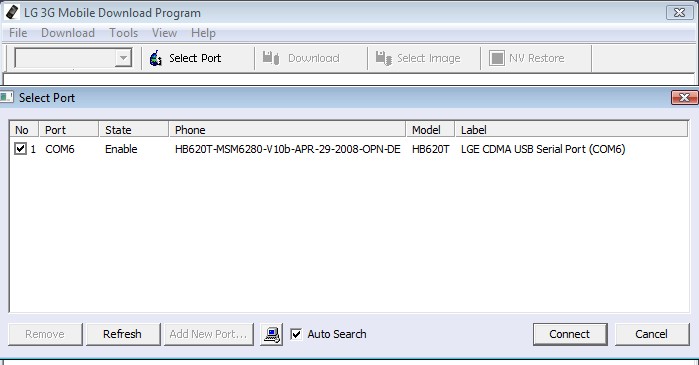Click the LGE CDMA USB Serial Port (COM6) label

pyautogui.click(x=543, y=149)
